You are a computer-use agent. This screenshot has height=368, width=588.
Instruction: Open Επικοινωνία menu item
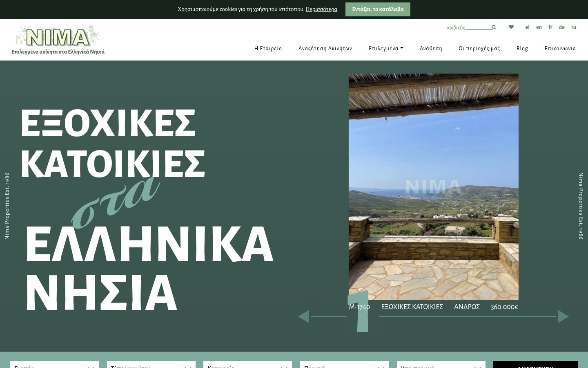click(560, 48)
